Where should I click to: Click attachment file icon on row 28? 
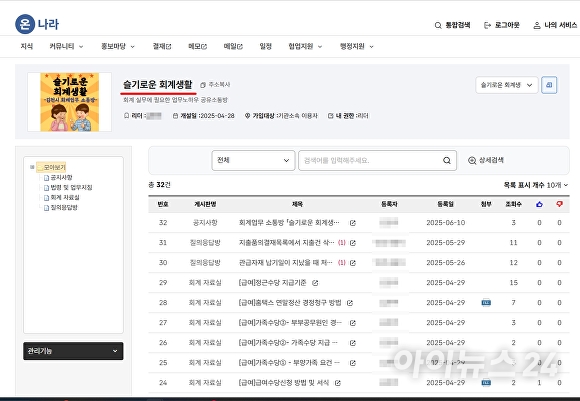(486, 302)
